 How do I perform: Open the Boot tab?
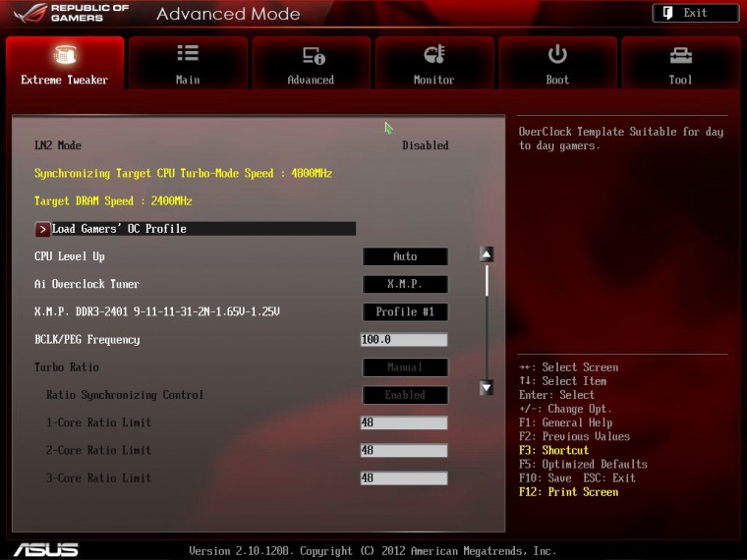click(557, 62)
